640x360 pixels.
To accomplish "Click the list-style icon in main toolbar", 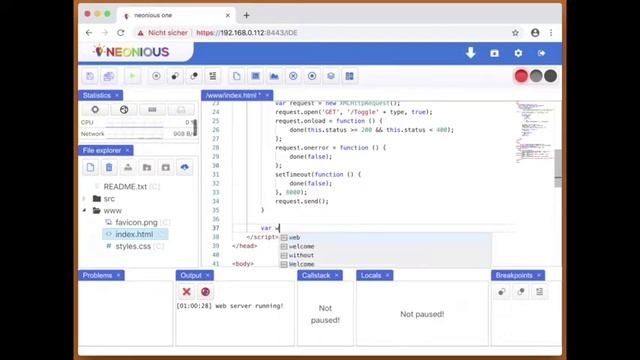I will coord(213,76).
